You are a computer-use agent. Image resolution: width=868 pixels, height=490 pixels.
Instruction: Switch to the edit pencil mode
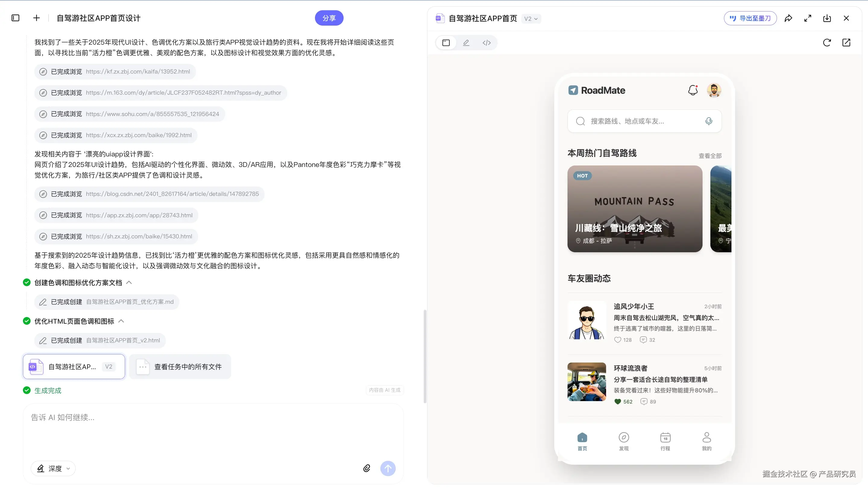point(466,43)
